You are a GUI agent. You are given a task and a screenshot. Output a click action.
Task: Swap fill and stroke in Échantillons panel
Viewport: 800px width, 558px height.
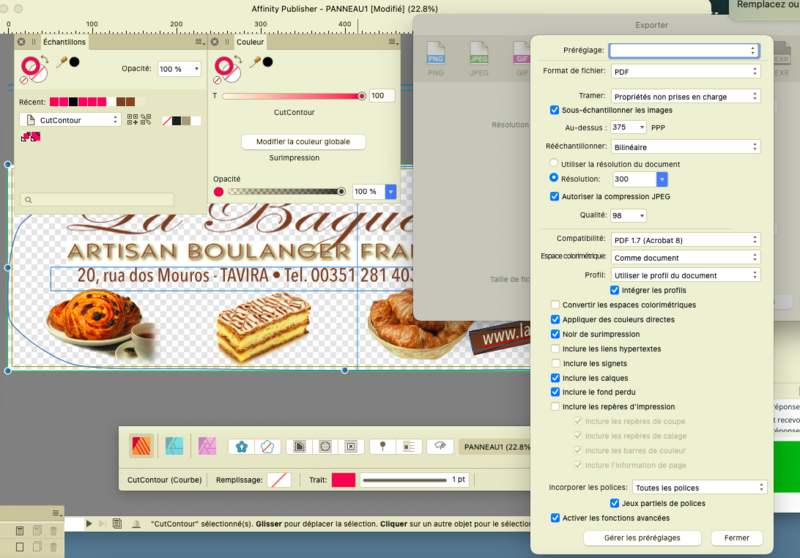[x=44, y=60]
